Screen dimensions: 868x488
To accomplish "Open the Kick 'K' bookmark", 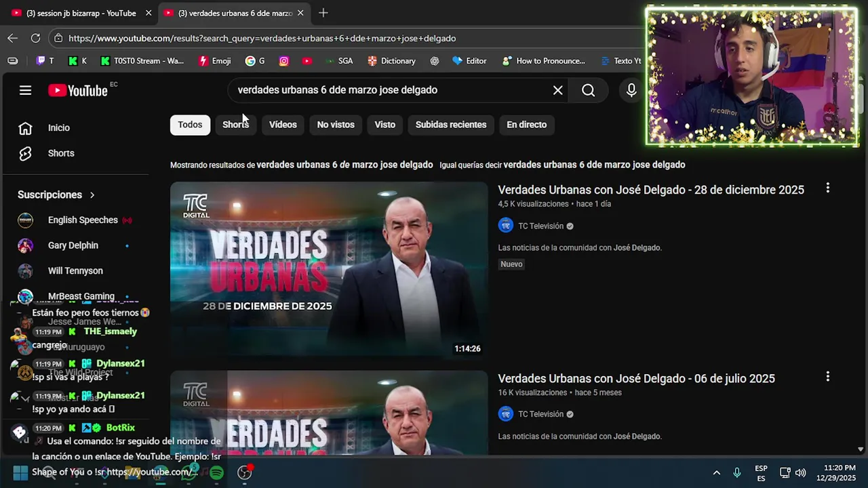I will (77, 61).
